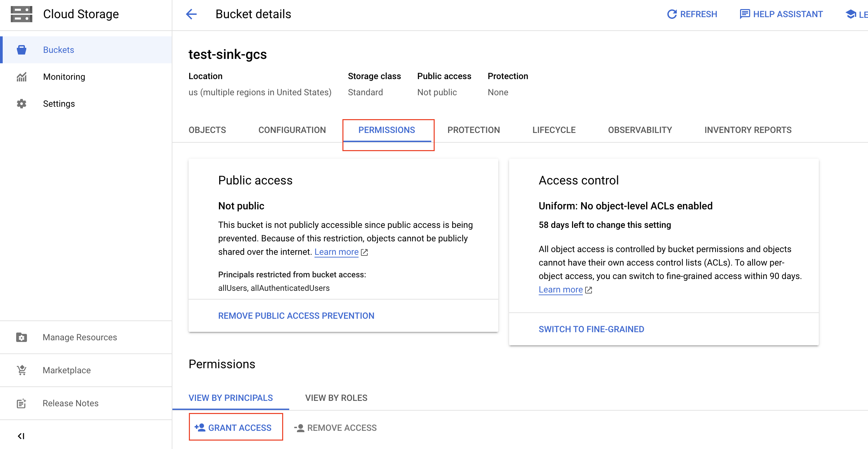This screenshot has width=868, height=449.
Task: Click the Help Assistant button label
Action: point(788,14)
